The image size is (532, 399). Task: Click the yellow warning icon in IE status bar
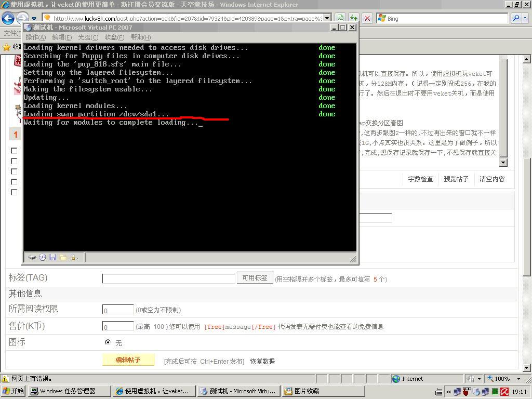point(5,379)
